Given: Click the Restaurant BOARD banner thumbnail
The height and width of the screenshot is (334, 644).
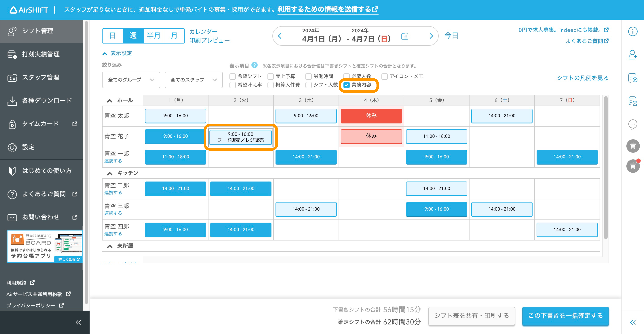Looking at the screenshot, I should click(x=44, y=246).
